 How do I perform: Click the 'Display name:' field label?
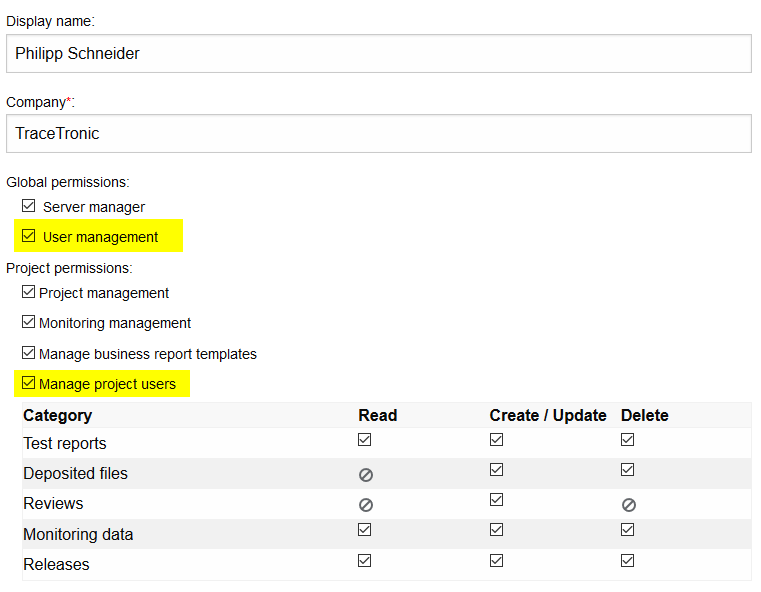tap(50, 21)
